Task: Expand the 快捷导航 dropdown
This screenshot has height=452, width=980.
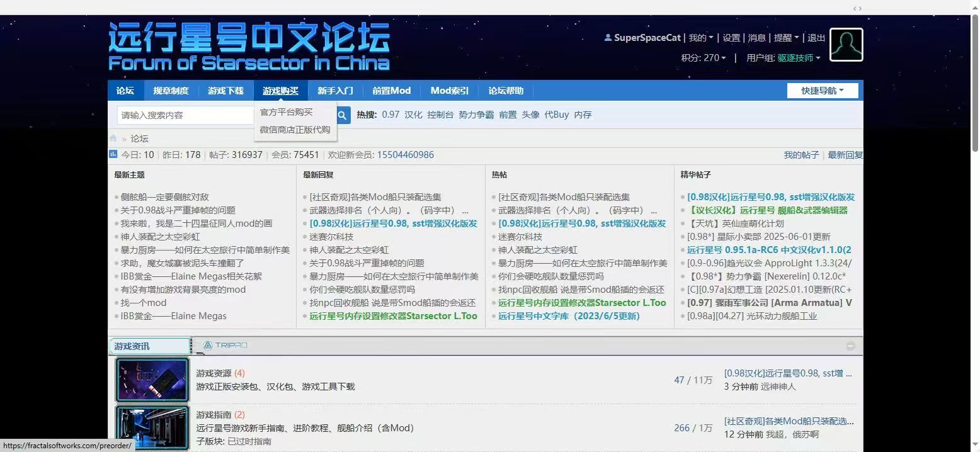Action: pyautogui.click(x=824, y=91)
